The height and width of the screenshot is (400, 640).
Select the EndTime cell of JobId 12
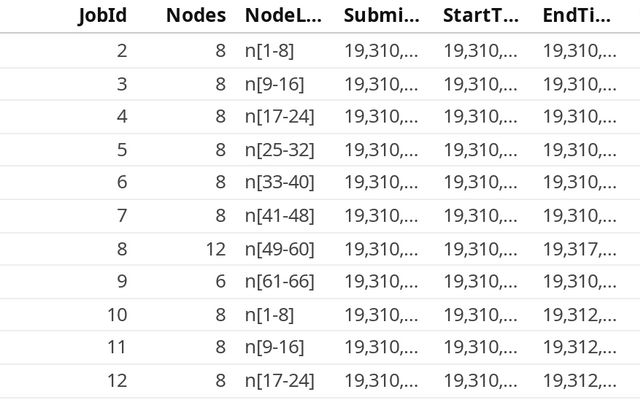point(580,381)
